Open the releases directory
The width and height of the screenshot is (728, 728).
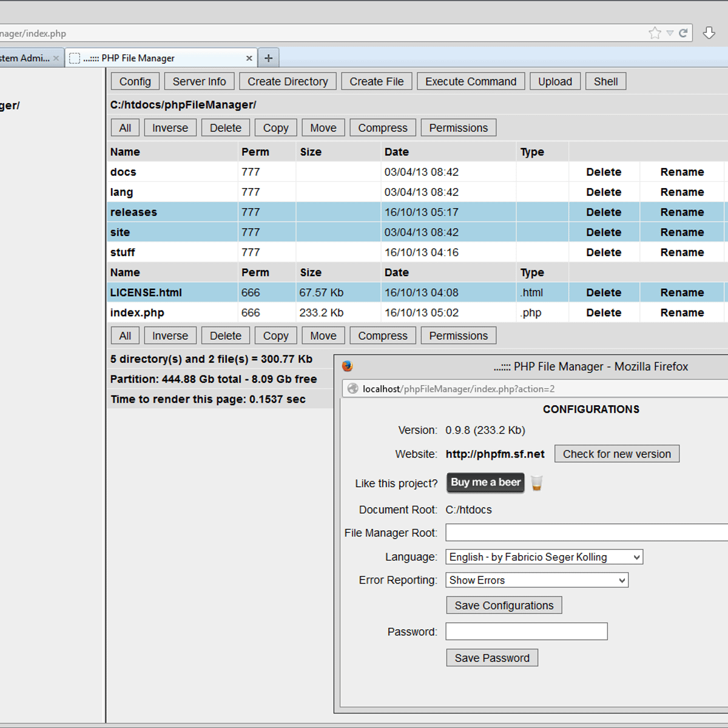point(133,212)
